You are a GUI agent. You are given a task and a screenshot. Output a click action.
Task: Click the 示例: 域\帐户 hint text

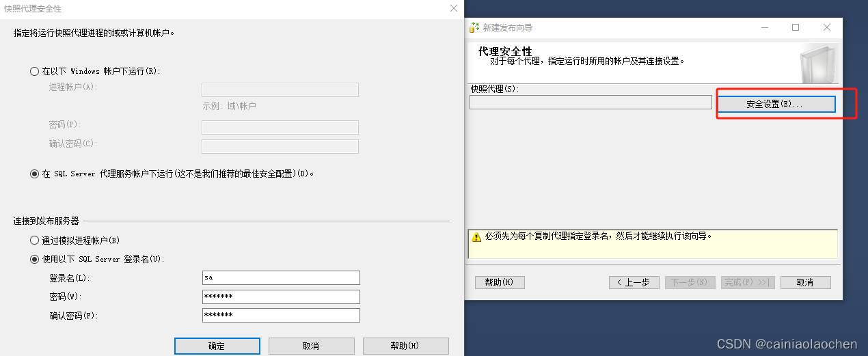tap(229, 106)
